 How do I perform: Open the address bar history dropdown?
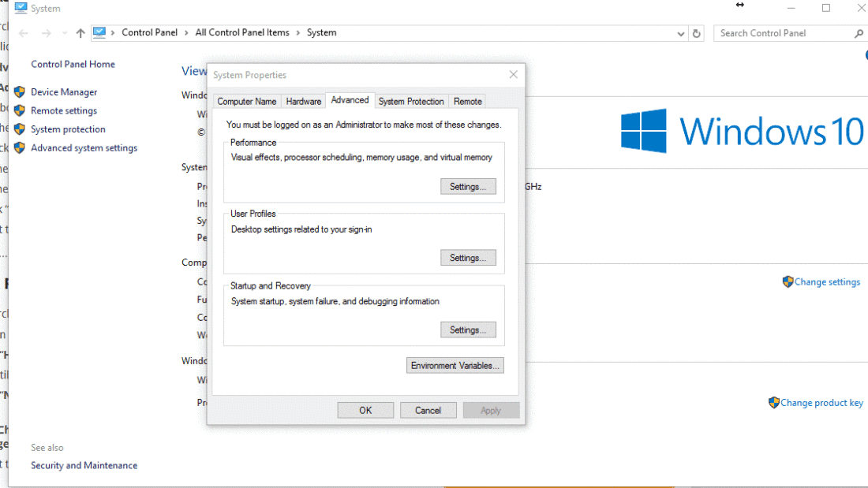pos(681,33)
